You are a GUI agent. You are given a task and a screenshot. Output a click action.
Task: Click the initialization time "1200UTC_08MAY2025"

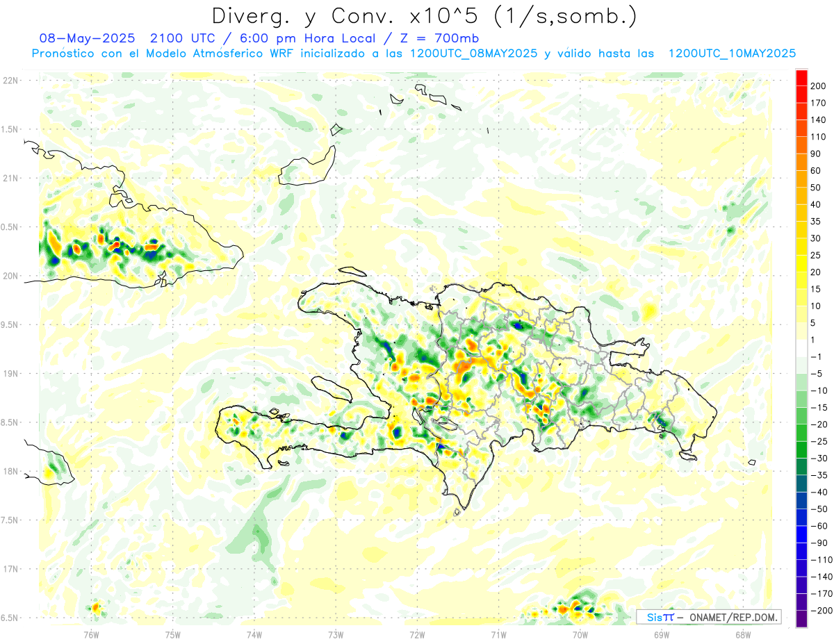tap(473, 53)
